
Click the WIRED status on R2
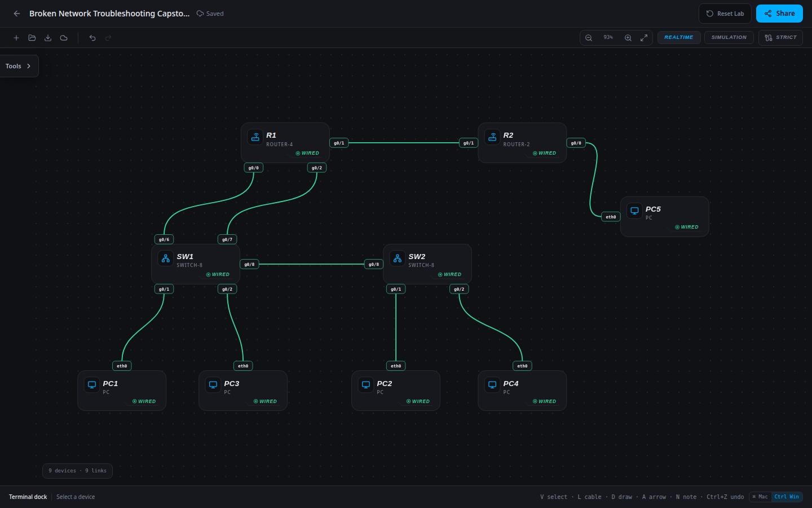pyautogui.click(x=545, y=153)
